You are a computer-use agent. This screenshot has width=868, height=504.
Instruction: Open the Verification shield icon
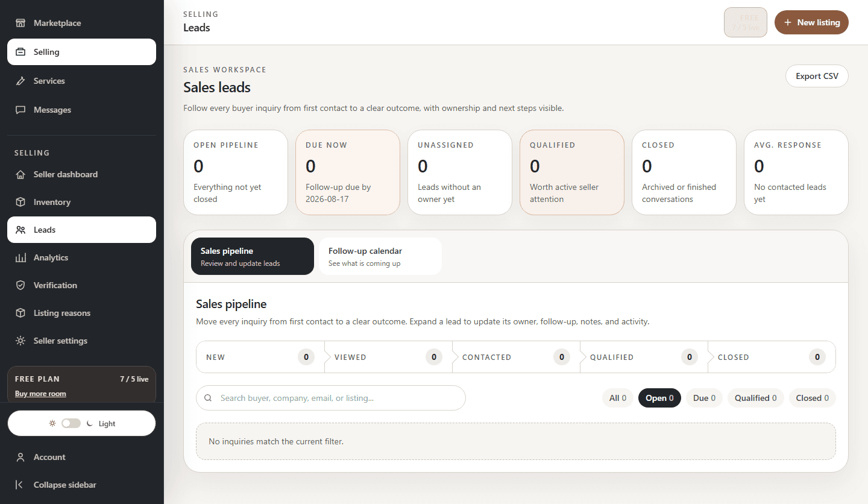pyautogui.click(x=20, y=285)
